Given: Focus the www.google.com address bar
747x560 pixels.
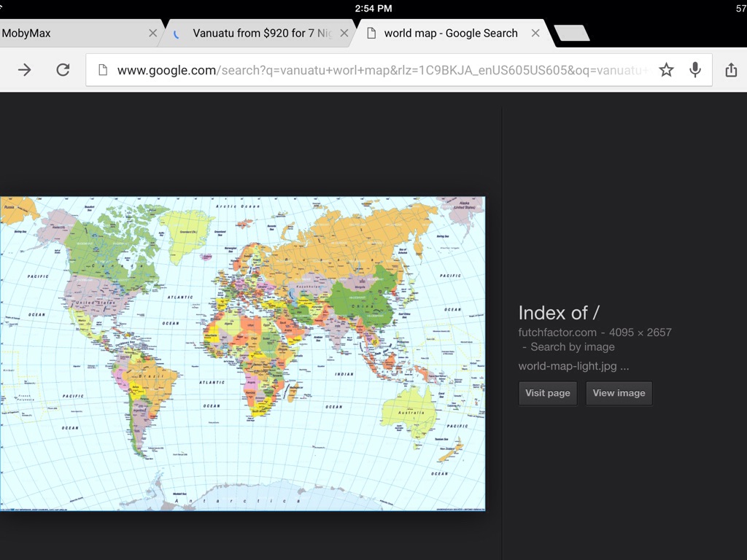Looking at the screenshot, I should point(379,70).
